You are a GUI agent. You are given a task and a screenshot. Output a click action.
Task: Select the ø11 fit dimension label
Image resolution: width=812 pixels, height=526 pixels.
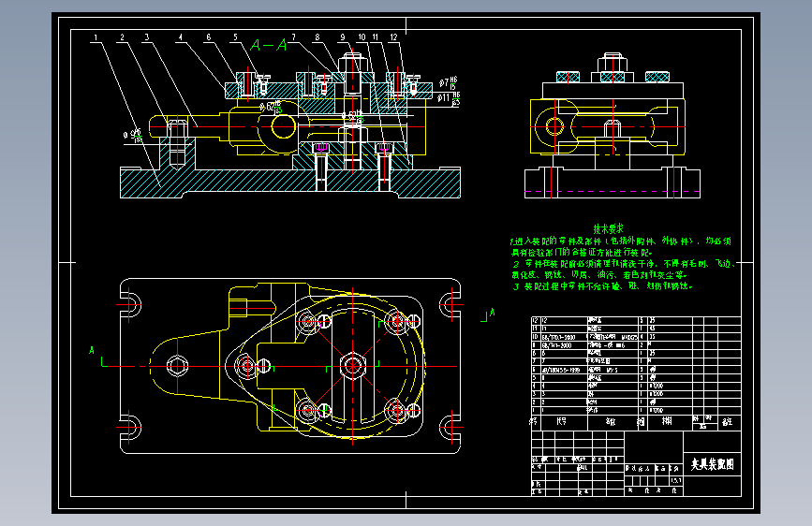point(449,98)
